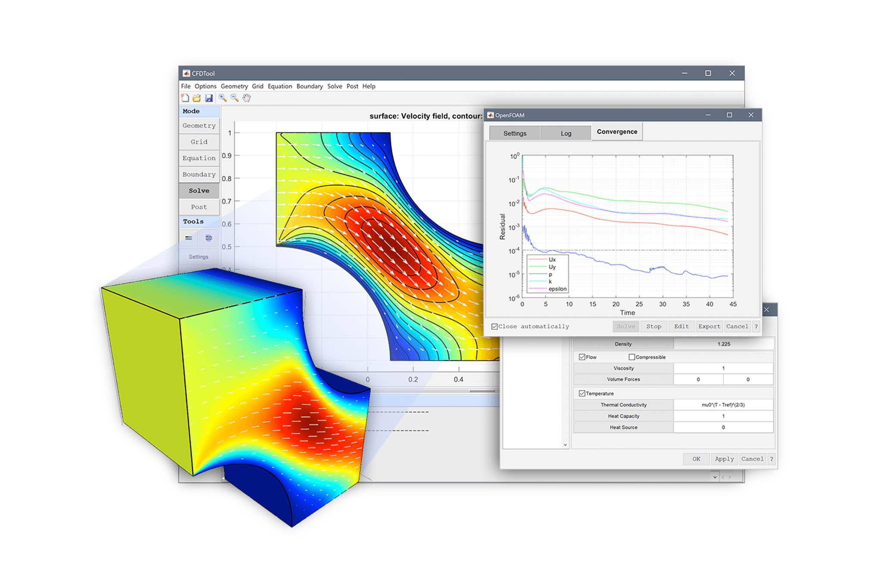The height and width of the screenshot is (588, 883).
Task: Switch to Boundary mode in the sidebar
Action: click(199, 175)
